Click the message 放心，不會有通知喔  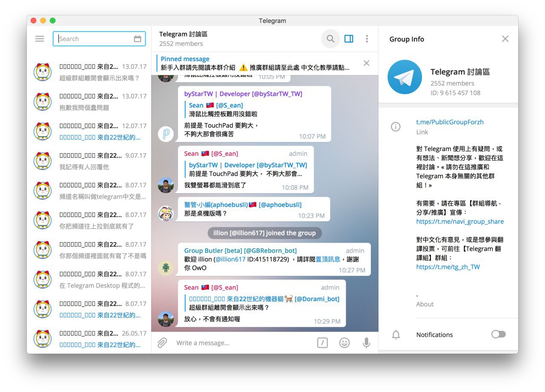click(212, 318)
